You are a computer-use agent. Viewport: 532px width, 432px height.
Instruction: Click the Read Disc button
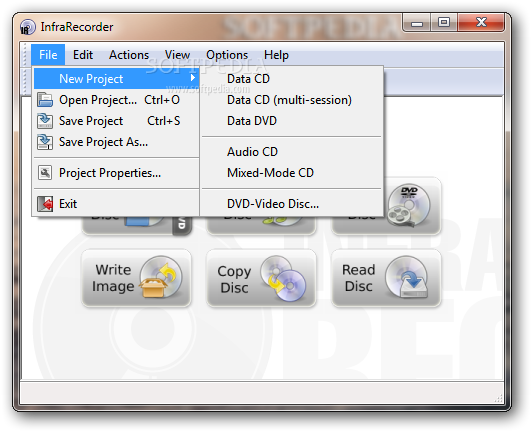point(386,278)
